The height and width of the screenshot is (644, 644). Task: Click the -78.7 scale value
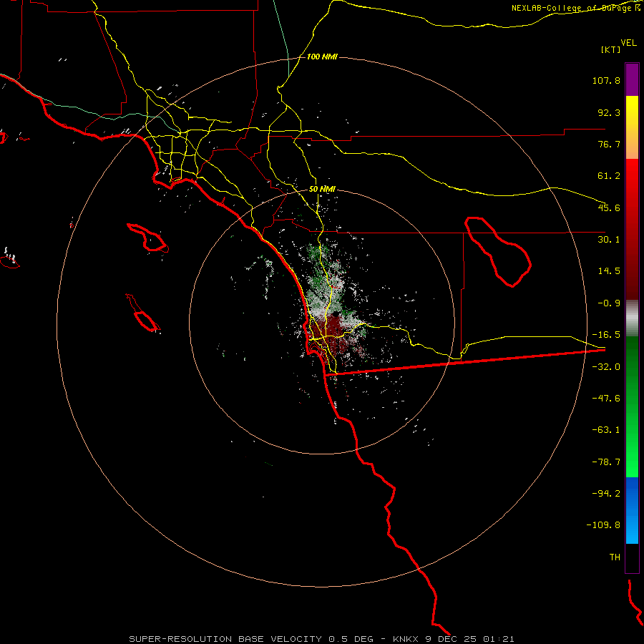(606, 462)
